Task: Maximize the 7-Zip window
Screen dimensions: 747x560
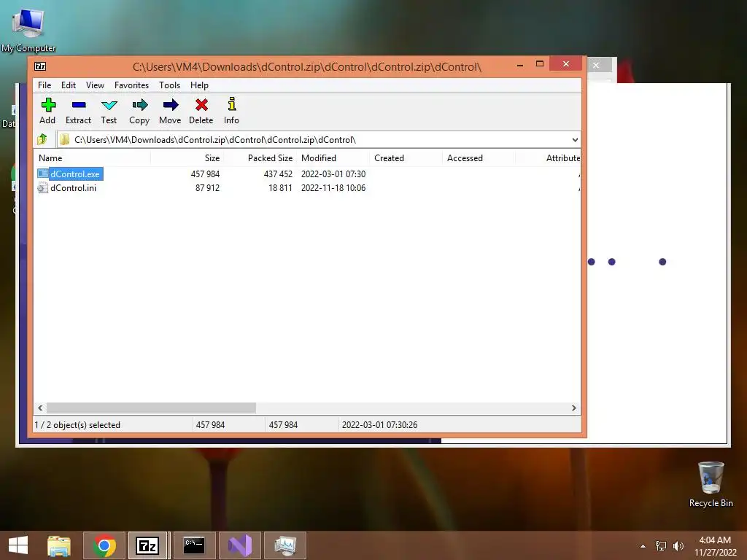Action: pyautogui.click(x=540, y=64)
